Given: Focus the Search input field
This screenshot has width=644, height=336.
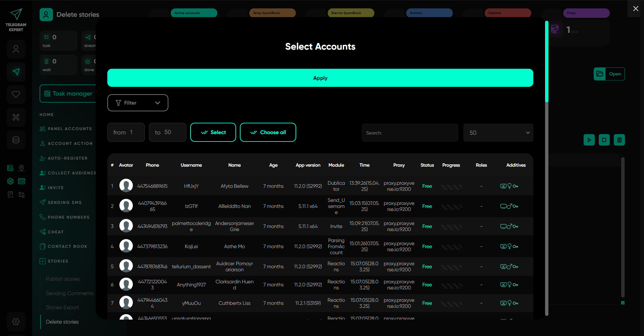Looking at the screenshot, I should [x=410, y=133].
